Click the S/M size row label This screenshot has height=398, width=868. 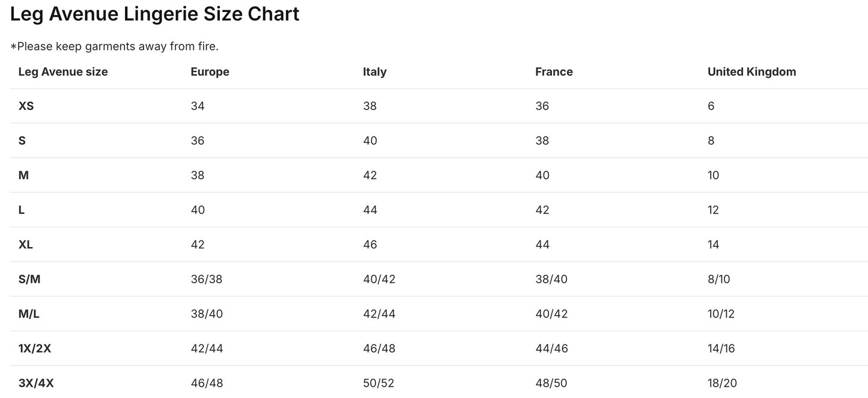pos(29,279)
